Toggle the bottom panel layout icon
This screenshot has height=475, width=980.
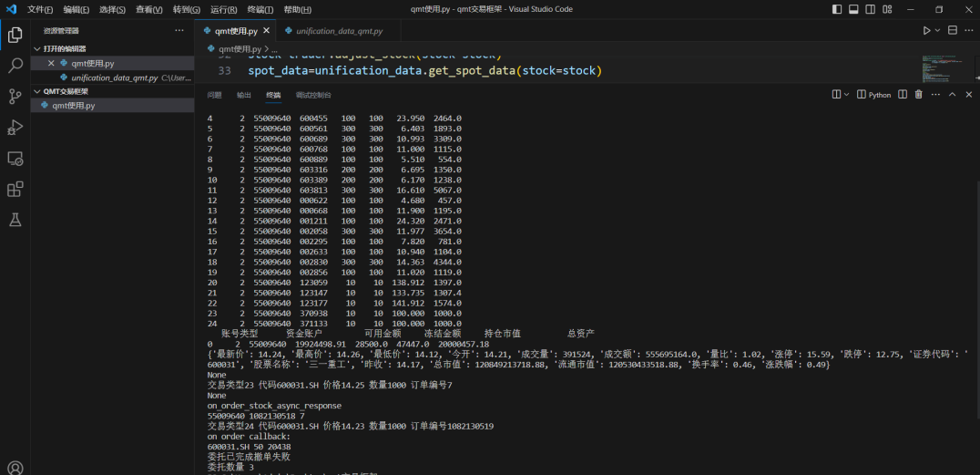point(853,9)
